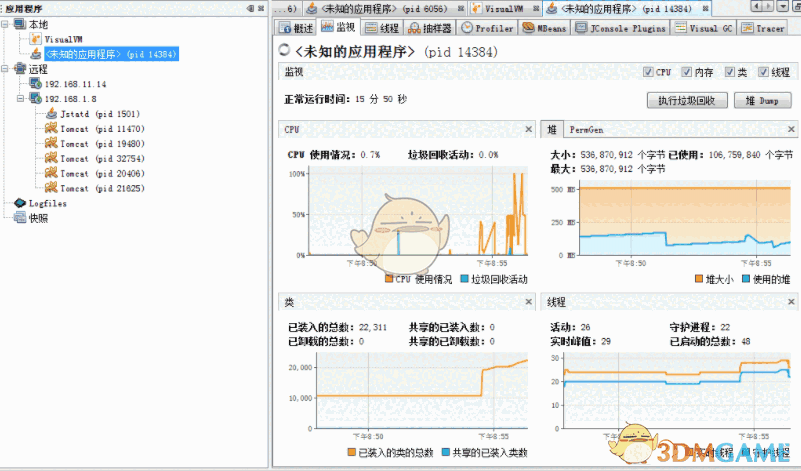Viewport: 801px width, 471px height.
Task: Uncheck the CPU checkbox
Action: pos(648,72)
